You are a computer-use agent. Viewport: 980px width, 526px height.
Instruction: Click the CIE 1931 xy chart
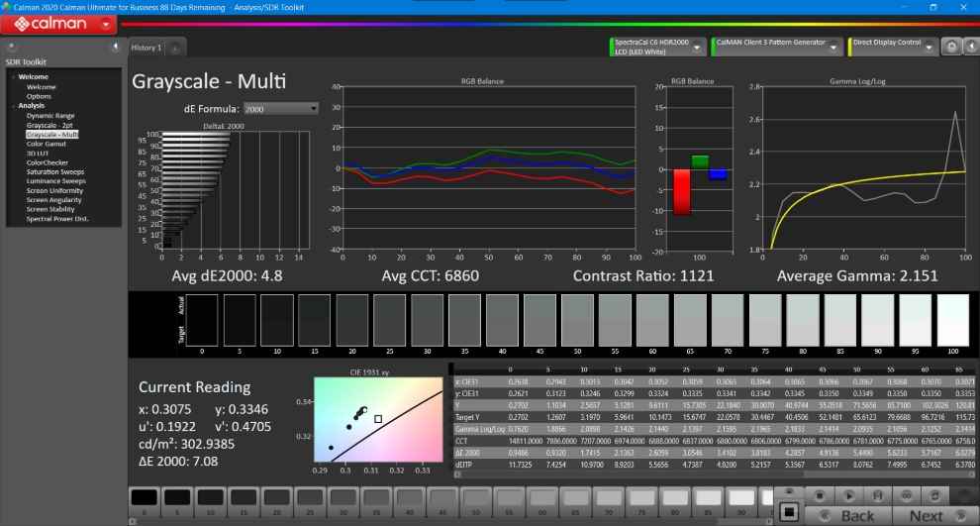[x=378, y=420]
